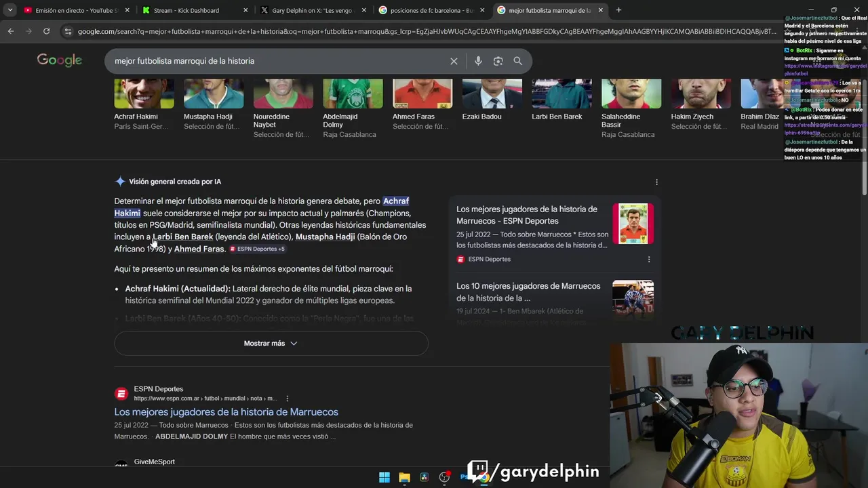The height and width of the screenshot is (488, 868).
Task: Open ESPN source card Los mejores jugadores
Action: click(527, 215)
